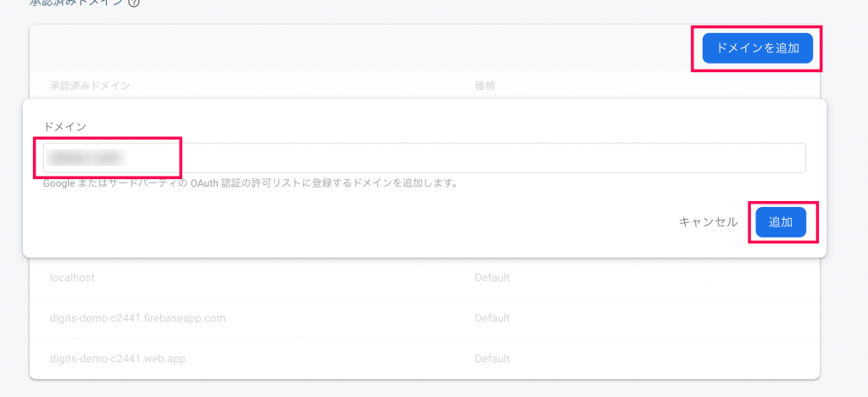The image size is (868, 397).
Task: Select the localhost domain row
Action: (x=425, y=278)
